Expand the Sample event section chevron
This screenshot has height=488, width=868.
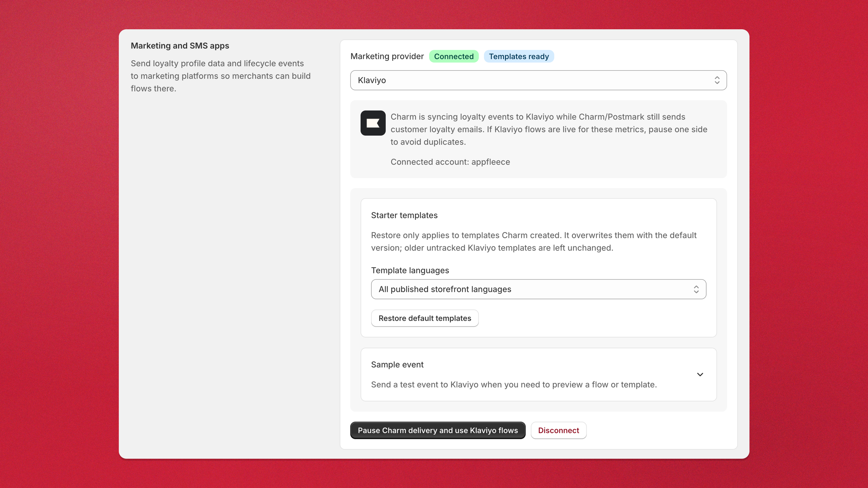tap(700, 374)
